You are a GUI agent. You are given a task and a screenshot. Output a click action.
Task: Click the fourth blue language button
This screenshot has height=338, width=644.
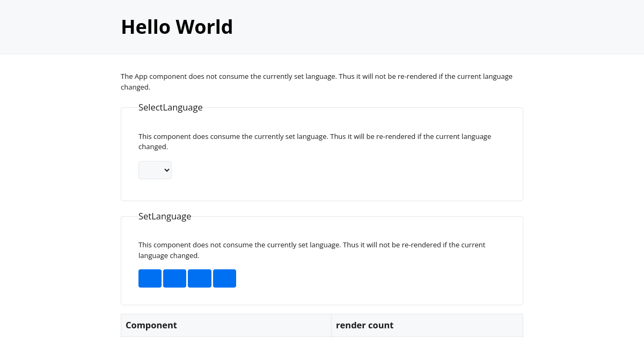(224, 278)
